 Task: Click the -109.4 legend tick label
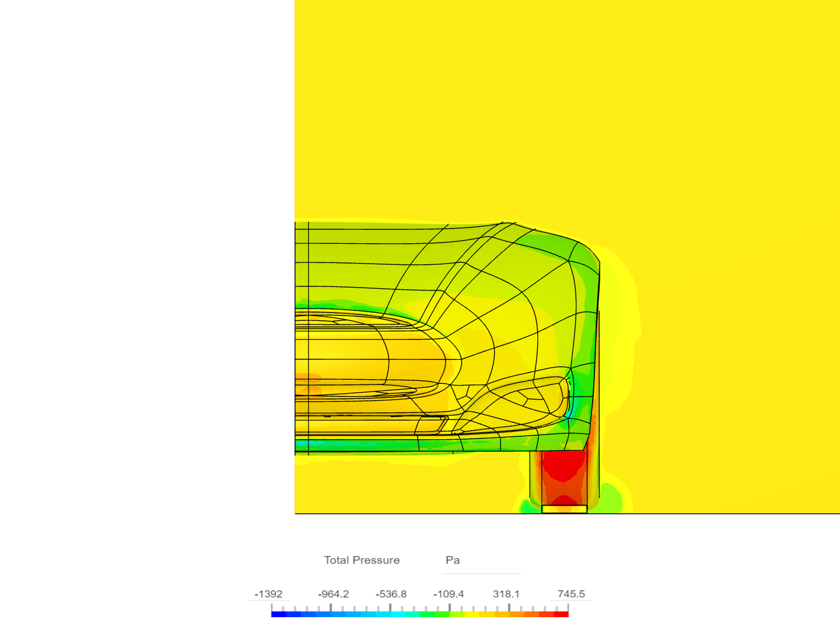pyautogui.click(x=449, y=594)
